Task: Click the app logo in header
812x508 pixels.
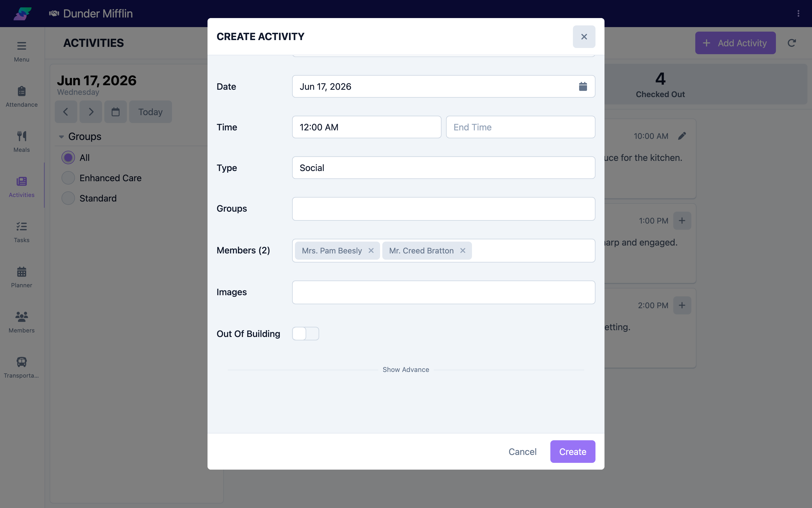Action: pos(23,14)
